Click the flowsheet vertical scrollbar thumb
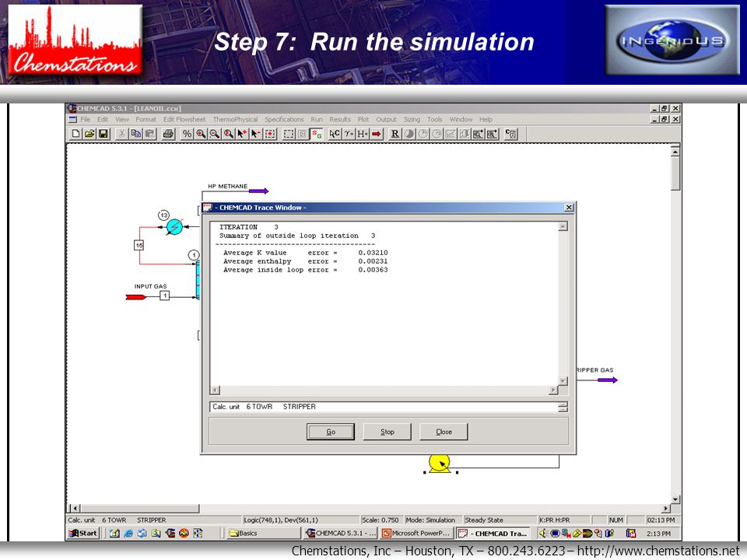Viewport: 747px width, 560px height. point(675,173)
